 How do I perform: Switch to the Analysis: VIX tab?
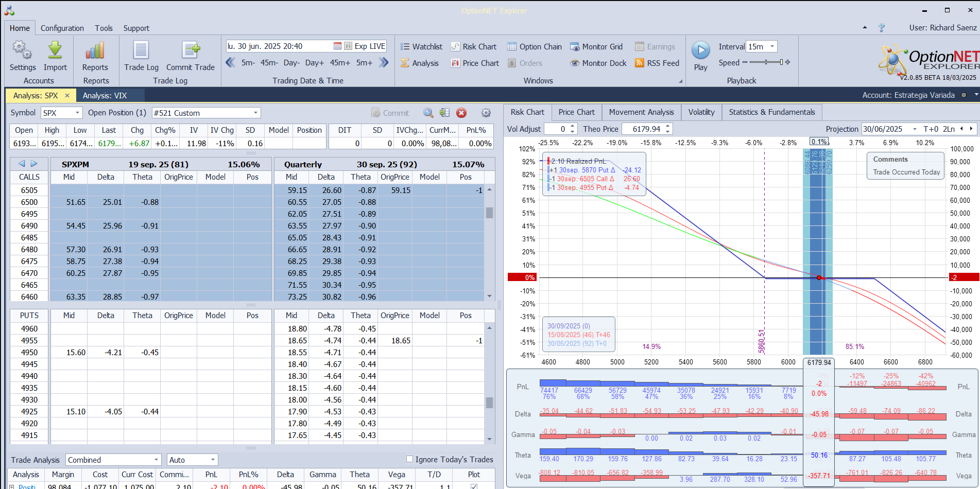[105, 96]
